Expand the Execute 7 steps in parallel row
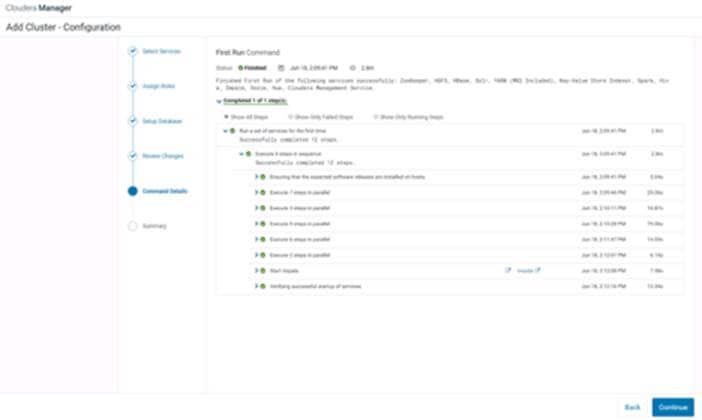Screen dimensions: 702x420 (x=257, y=192)
